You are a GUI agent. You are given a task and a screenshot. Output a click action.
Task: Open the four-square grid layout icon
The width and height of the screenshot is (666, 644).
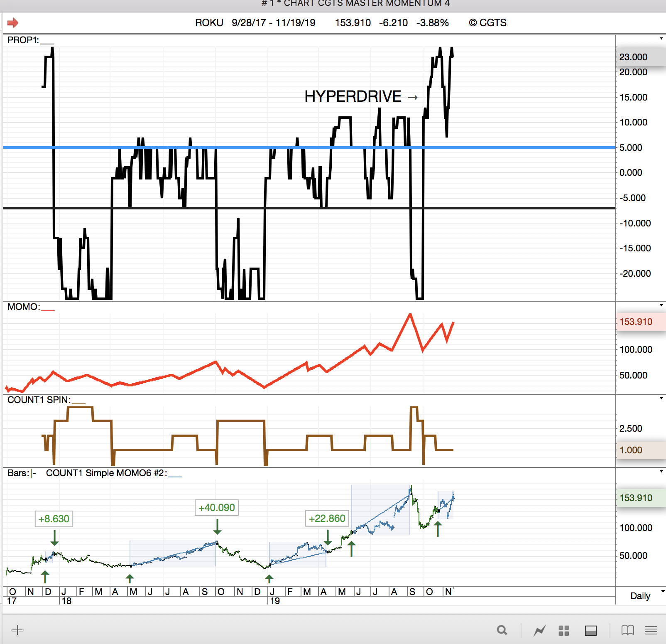coord(563,631)
